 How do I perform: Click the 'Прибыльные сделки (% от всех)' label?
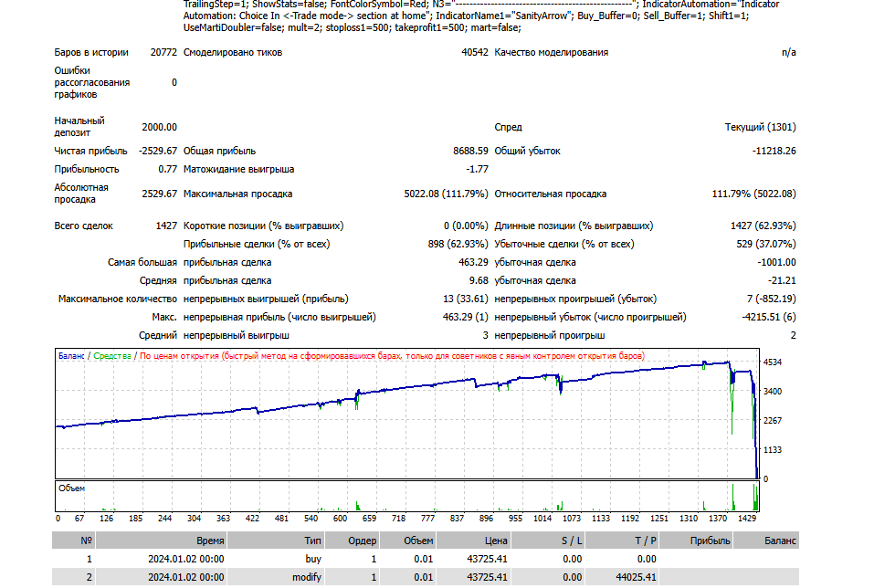[257, 244]
